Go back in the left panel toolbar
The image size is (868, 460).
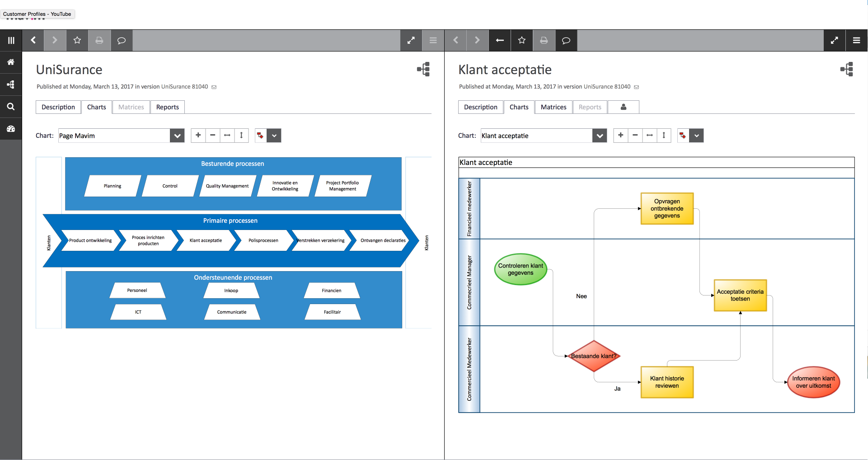tap(33, 41)
